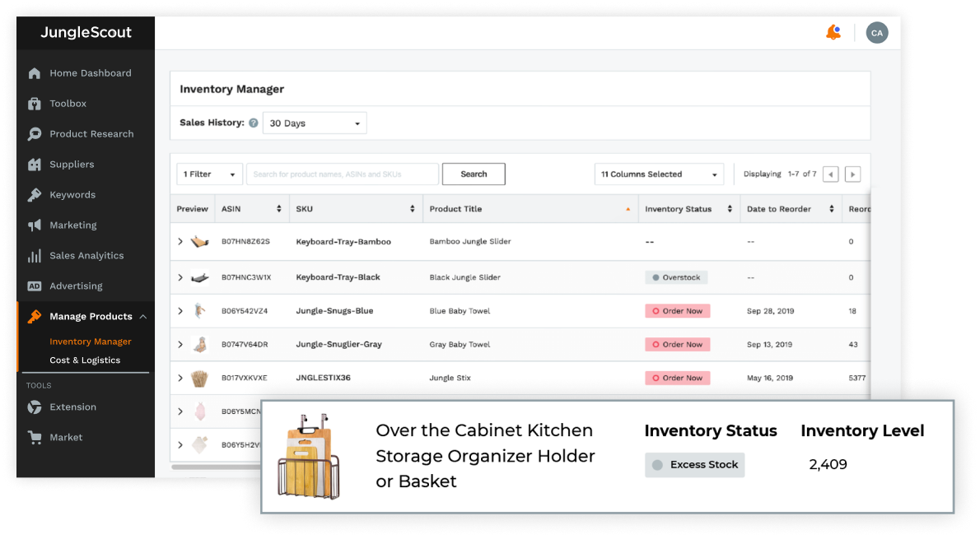This screenshot has height=539, width=980.
Task: Open Sales Analytics menu item
Action: pyautogui.click(x=86, y=255)
